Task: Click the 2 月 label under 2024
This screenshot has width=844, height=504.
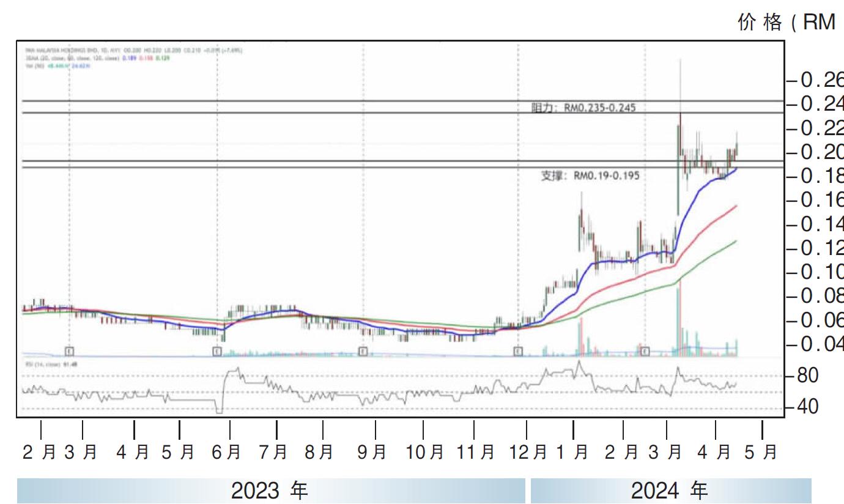Action: tap(623, 453)
